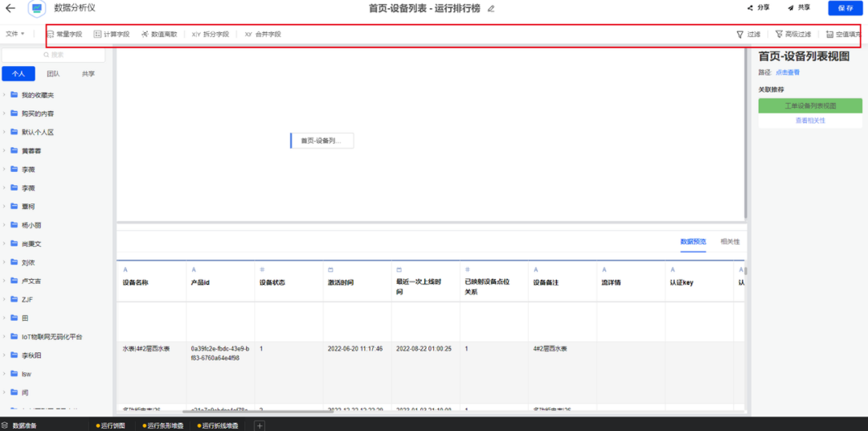Click the number-type icon above 设备状态
868x431 pixels.
point(262,270)
